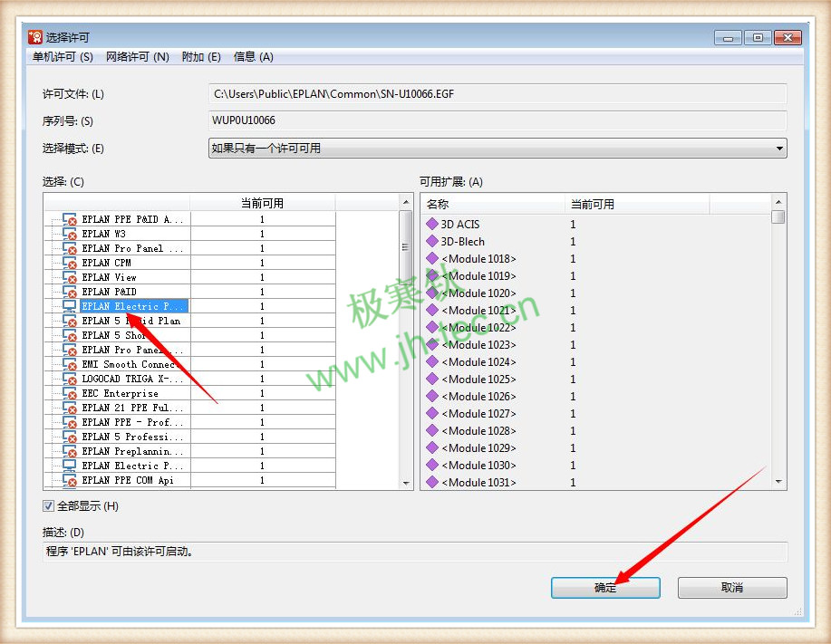
Task: Click the EPLAN PPE COM Api license icon
Action: pyautogui.click(x=70, y=480)
